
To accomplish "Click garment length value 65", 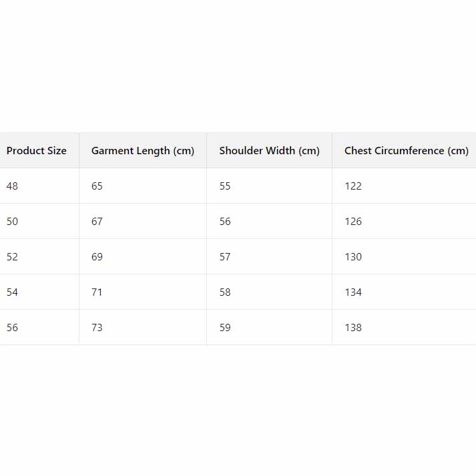I will [97, 186].
